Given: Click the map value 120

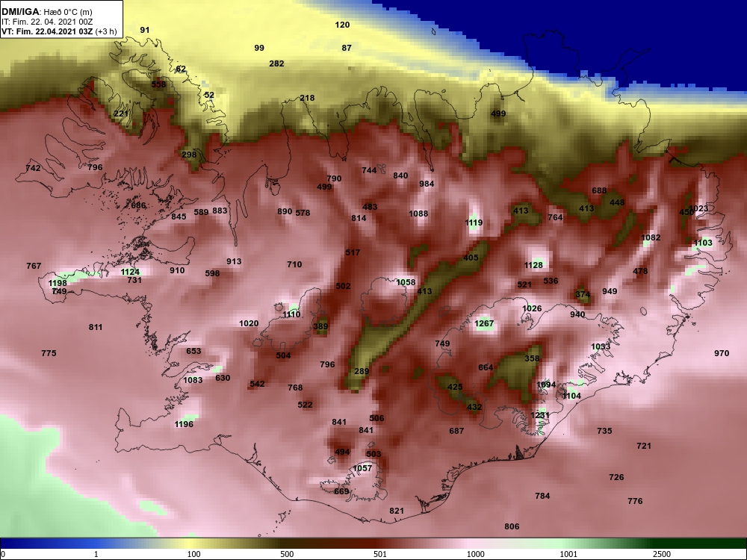Looking at the screenshot, I should pos(342,25).
